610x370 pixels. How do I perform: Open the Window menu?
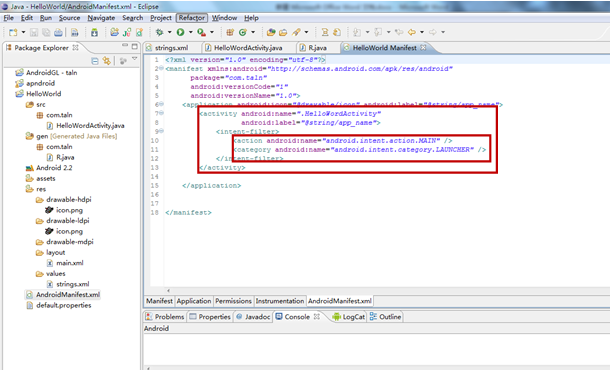tap(224, 18)
